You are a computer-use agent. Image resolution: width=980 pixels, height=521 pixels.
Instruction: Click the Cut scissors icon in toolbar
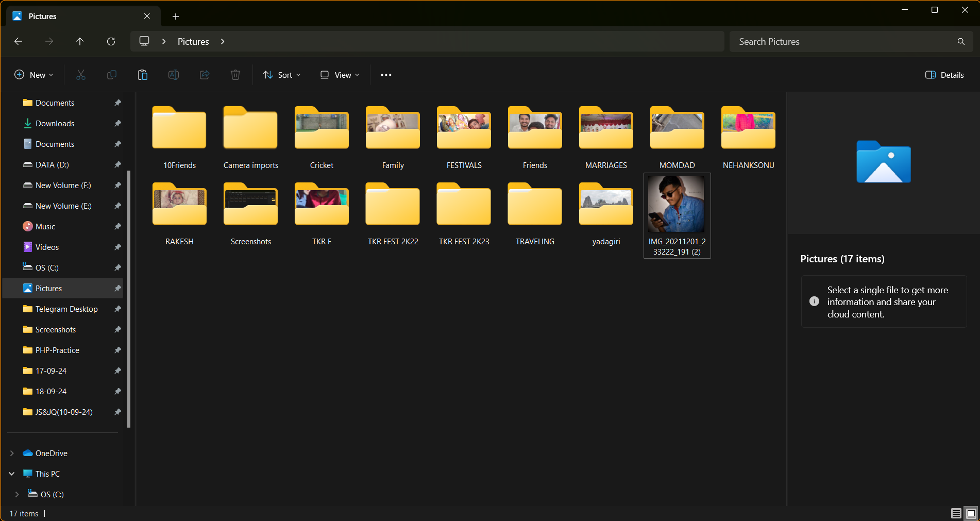click(81, 75)
